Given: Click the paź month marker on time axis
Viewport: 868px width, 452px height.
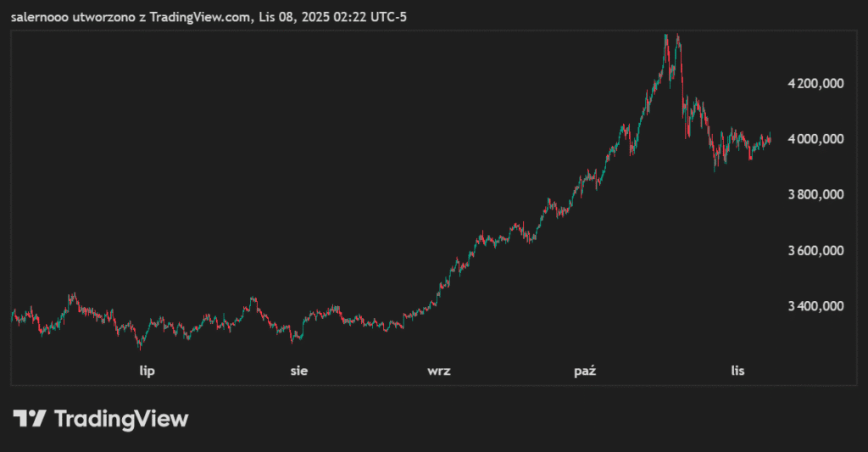Looking at the screenshot, I should point(585,371).
